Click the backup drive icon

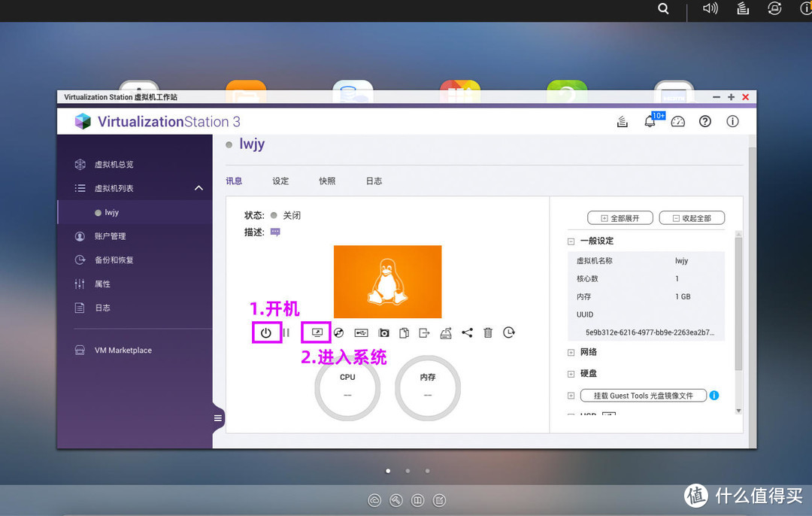(x=446, y=333)
